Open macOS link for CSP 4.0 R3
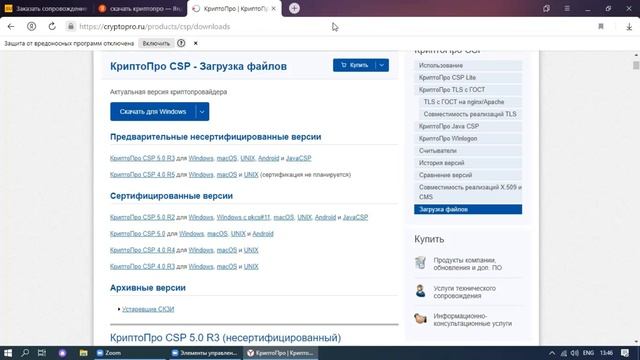Viewport: 640px width, 360px height. coord(227,267)
